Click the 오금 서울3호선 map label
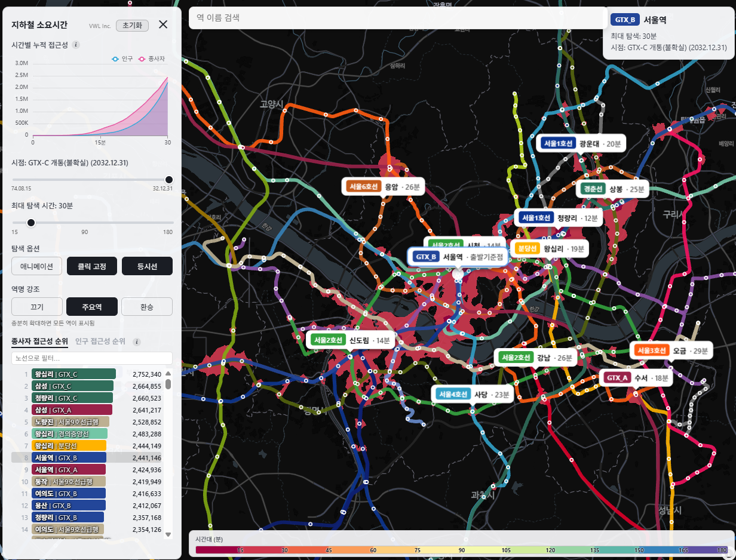This screenshot has height=560, width=736. tap(671, 350)
